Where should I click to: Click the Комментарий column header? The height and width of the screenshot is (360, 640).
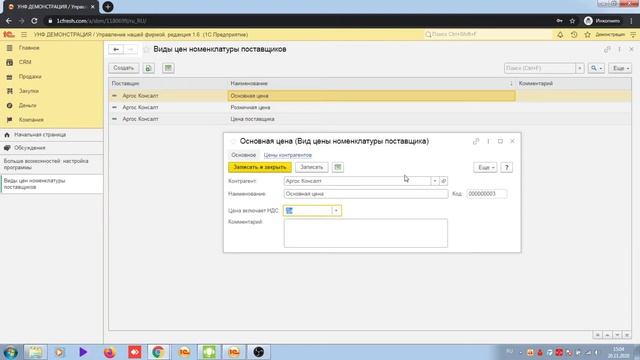(x=536, y=83)
